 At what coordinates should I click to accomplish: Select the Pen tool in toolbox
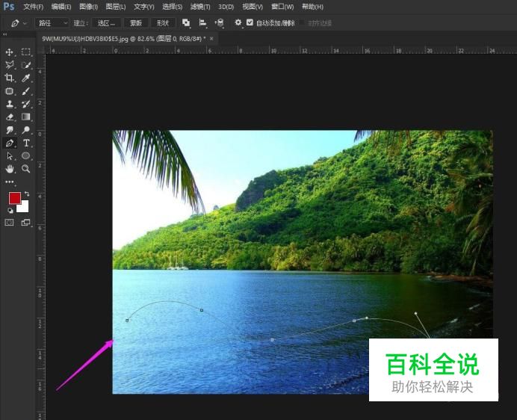[x=9, y=143]
